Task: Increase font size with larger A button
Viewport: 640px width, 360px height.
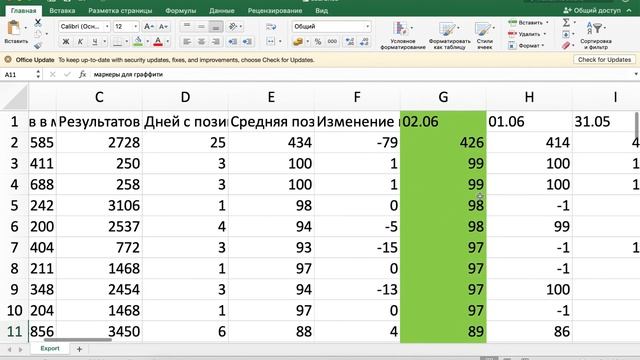Action: click(148, 27)
